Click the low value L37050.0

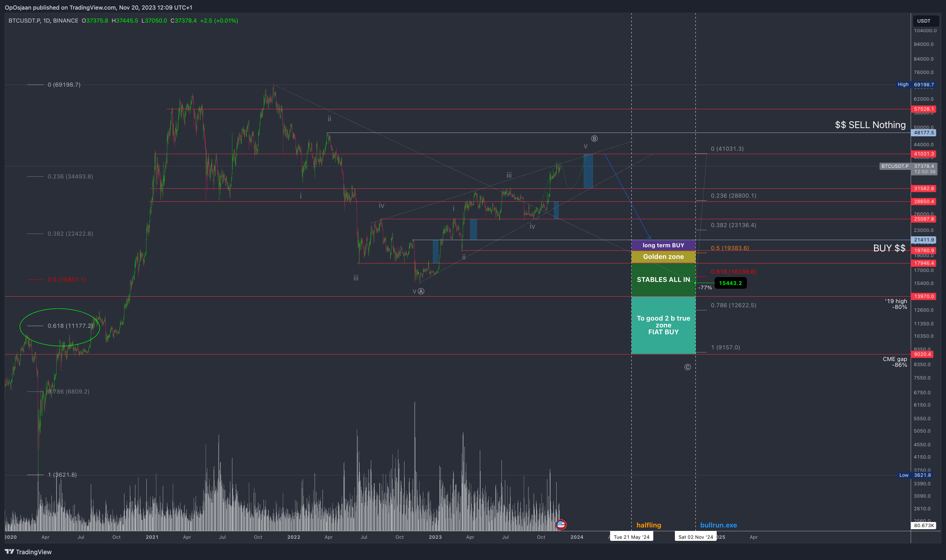pyautogui.click(x=154, y=21)
